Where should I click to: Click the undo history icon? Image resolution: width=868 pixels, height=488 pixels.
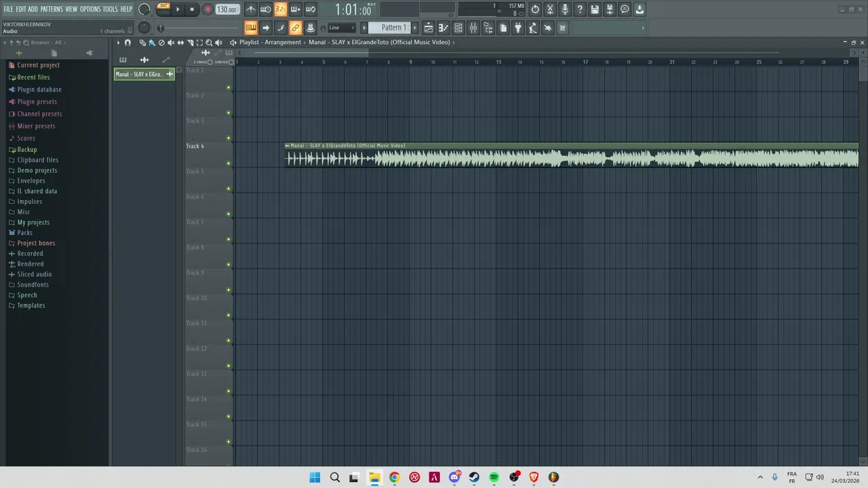[x=535, y=9]
